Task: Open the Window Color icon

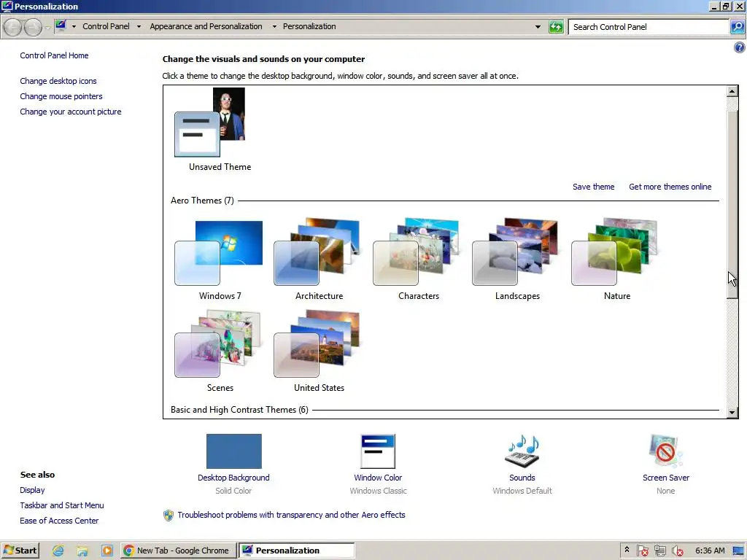Action: (x=378, y=451)
